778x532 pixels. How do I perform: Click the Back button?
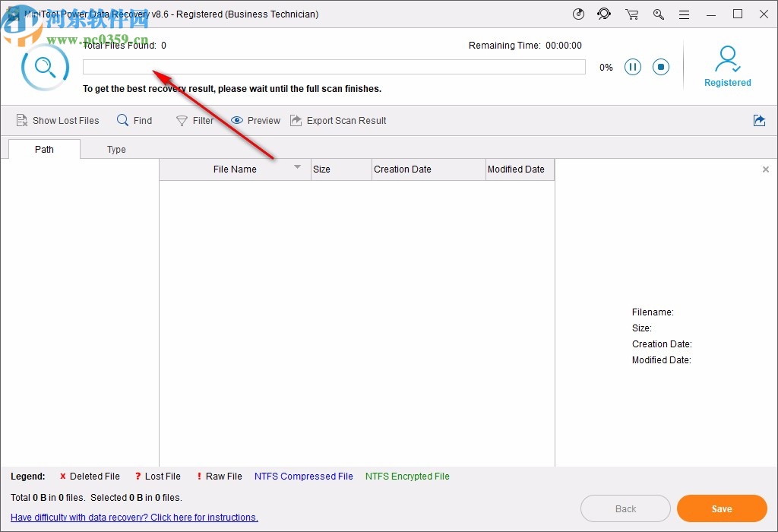(x=626, y=508)
